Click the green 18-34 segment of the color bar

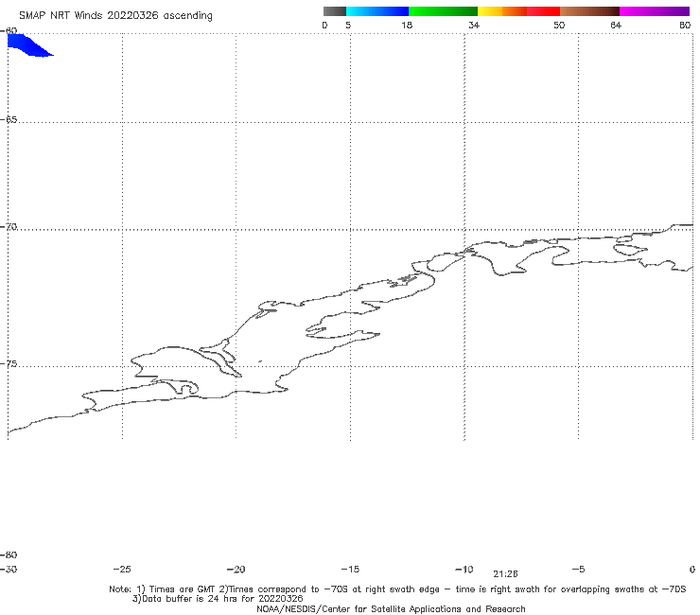(x=443, y=11)
